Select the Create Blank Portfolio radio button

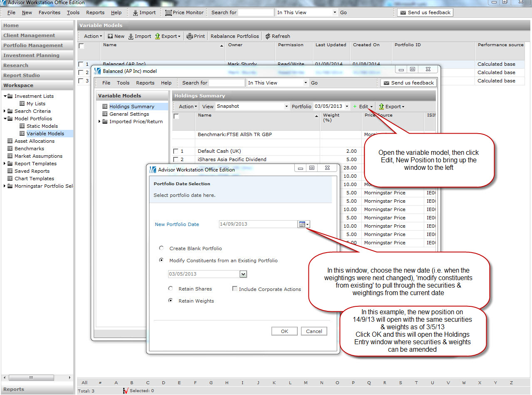click(x=162, y=248)
